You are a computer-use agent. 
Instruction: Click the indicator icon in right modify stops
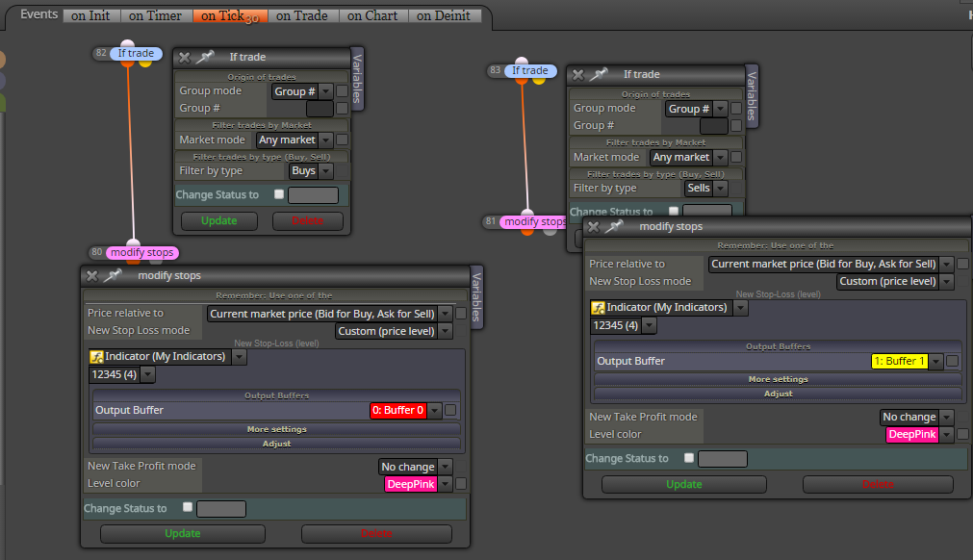[x=599, y=308]
